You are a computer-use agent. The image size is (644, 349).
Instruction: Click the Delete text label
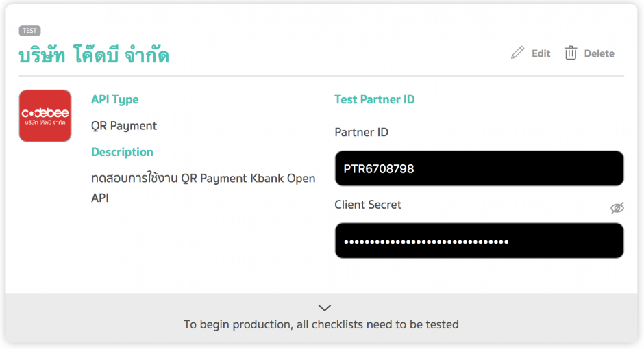coord(599,54)
